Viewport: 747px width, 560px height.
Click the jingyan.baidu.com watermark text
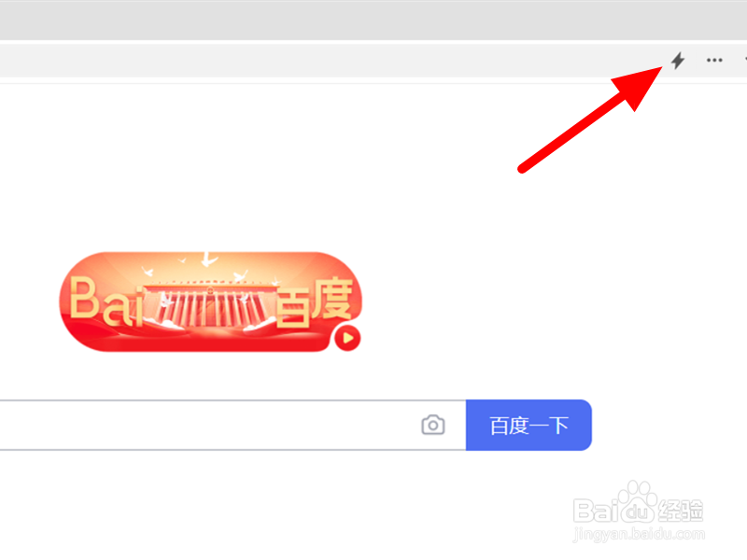[x=639, y=533]
